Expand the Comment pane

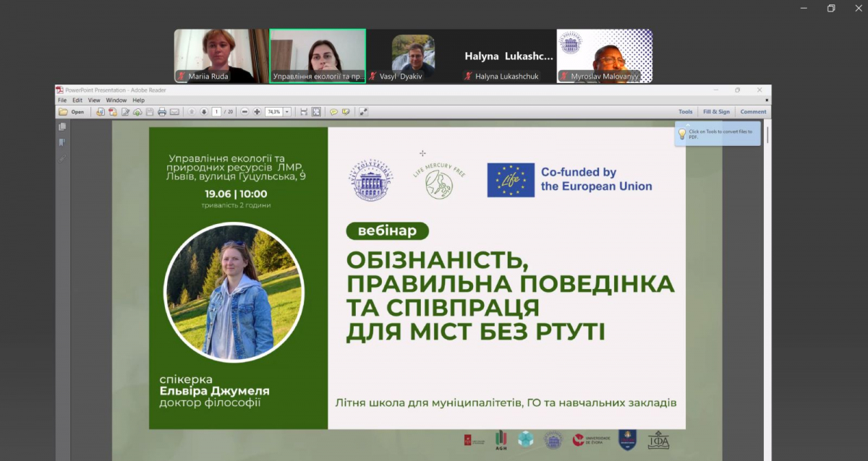click(x=753, y=112)
